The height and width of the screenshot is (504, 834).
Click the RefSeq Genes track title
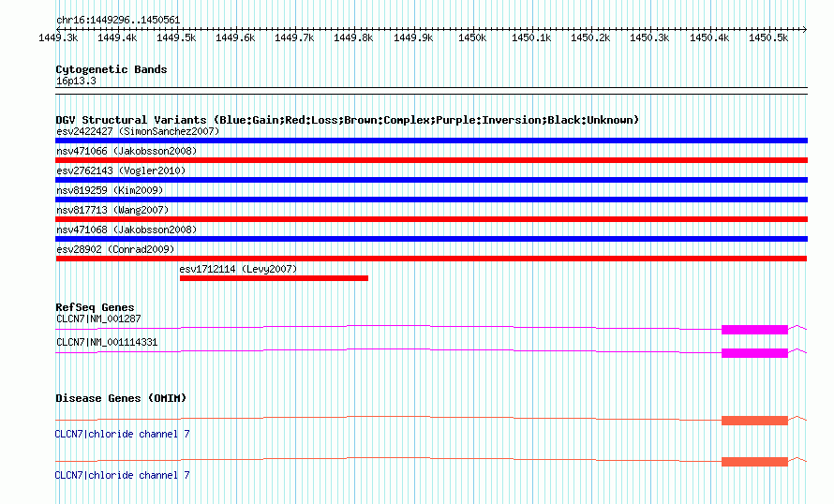95,307
